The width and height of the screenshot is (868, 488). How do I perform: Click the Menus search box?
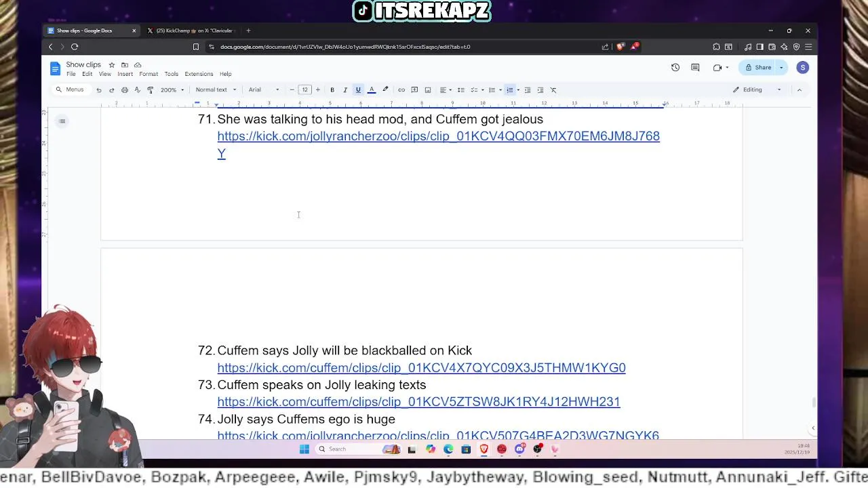coord(71,90)
